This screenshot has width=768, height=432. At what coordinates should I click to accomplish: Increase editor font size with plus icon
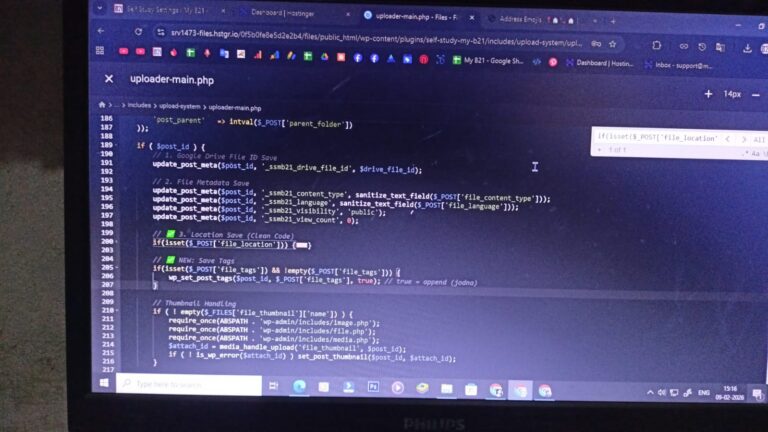click(708, 94)
